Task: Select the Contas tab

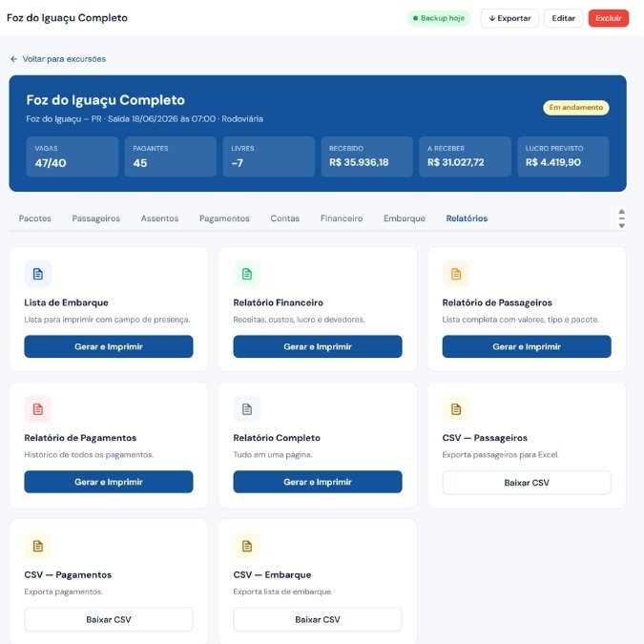Action: pos(285,218)
